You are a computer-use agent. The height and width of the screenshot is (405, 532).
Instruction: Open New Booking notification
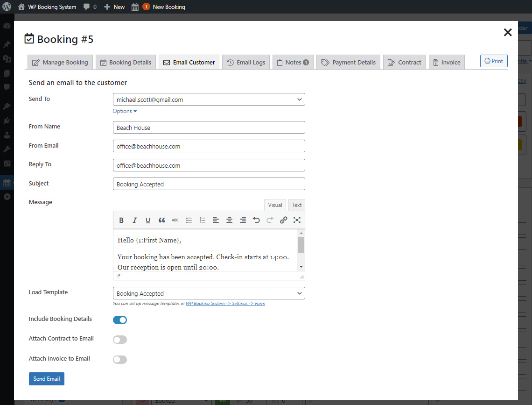tap(164, 7)
